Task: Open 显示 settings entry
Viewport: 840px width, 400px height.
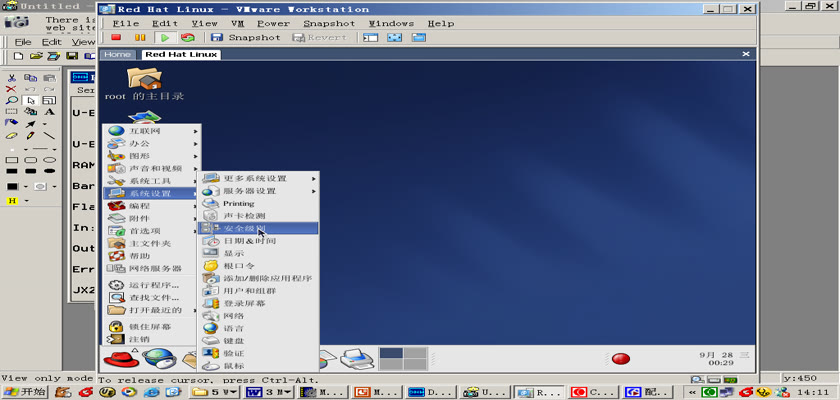Action: click(x=259, y=253)
